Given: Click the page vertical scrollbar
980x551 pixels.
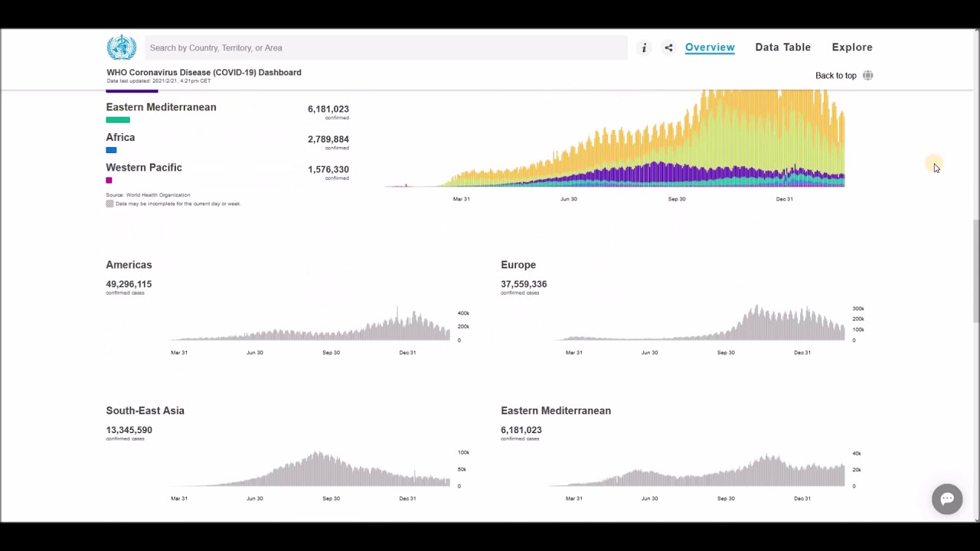Looking at the screenshot, I should [975, 275].
